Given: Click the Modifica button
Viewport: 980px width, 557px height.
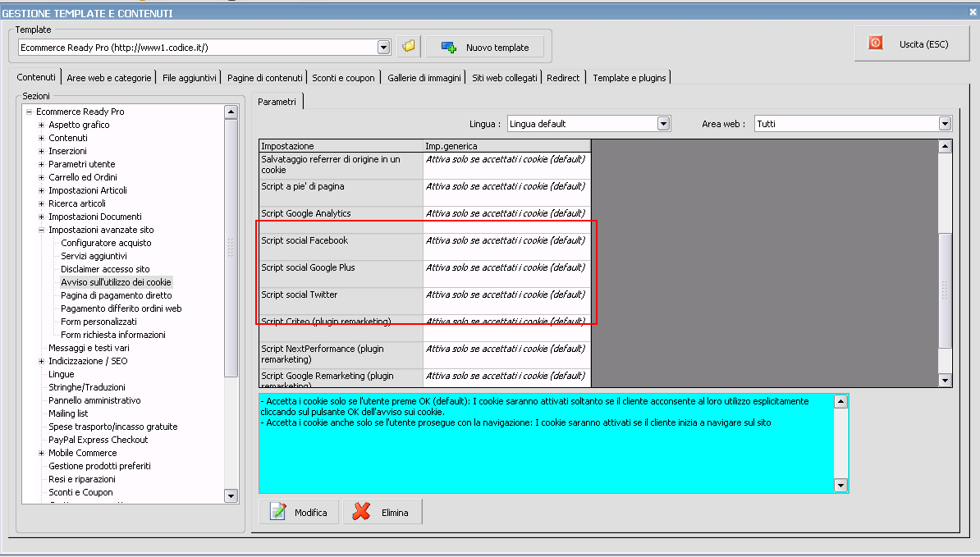Looking at the screenshot, I should (x=299, y=512).
